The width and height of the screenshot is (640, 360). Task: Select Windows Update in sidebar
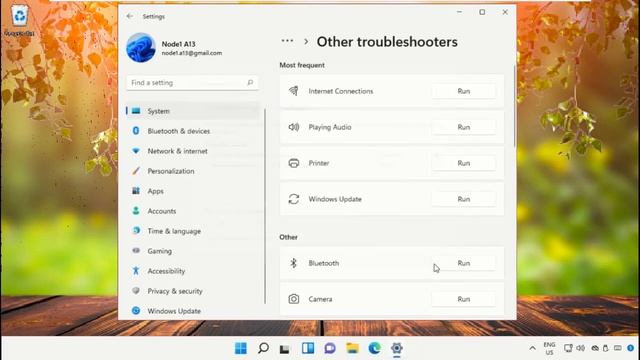[x=193, y=311]
